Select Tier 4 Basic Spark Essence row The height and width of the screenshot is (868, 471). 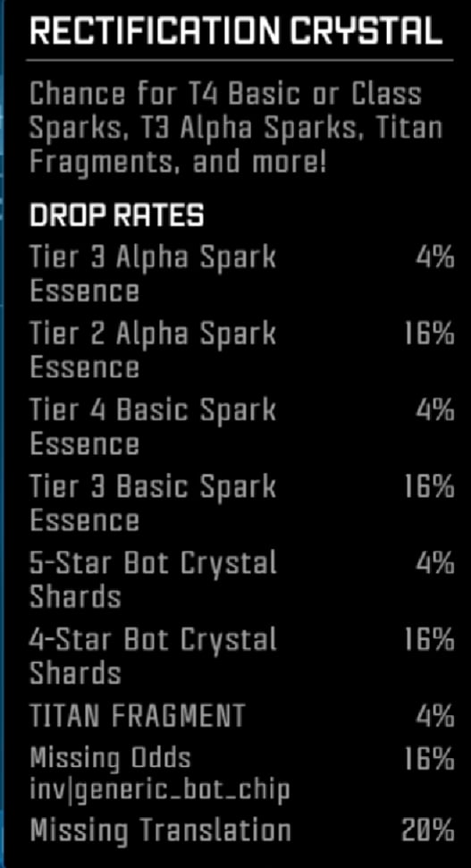[242, 426]
